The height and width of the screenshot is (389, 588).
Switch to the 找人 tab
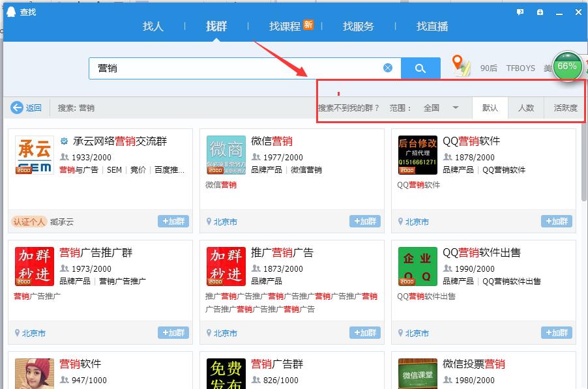153,27
